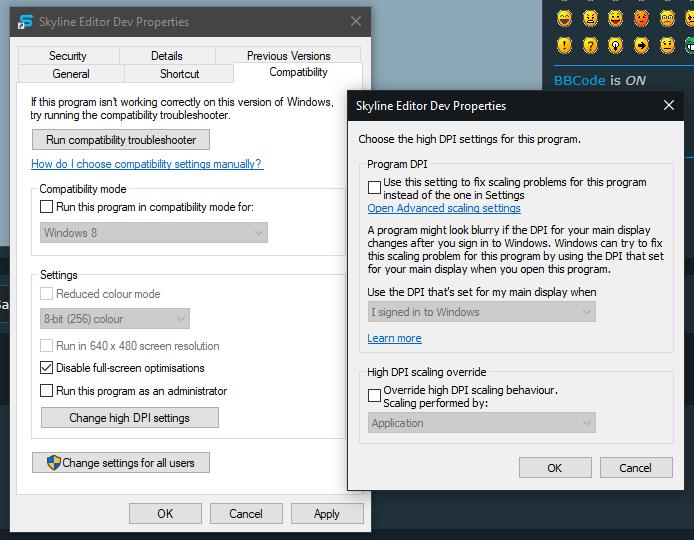
Task: Click Change high DPI settings button
Action: pos(130,417)
